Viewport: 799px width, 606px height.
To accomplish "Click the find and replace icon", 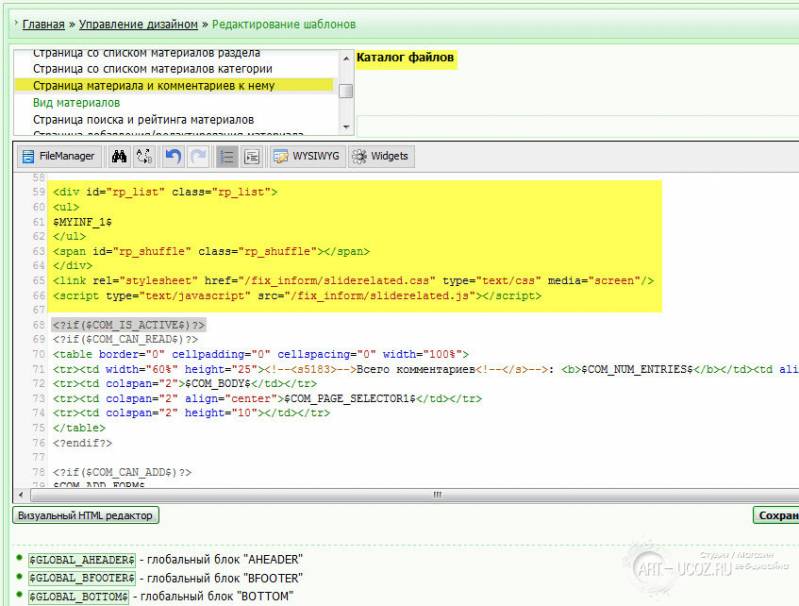I will click(x=144, y=156).
